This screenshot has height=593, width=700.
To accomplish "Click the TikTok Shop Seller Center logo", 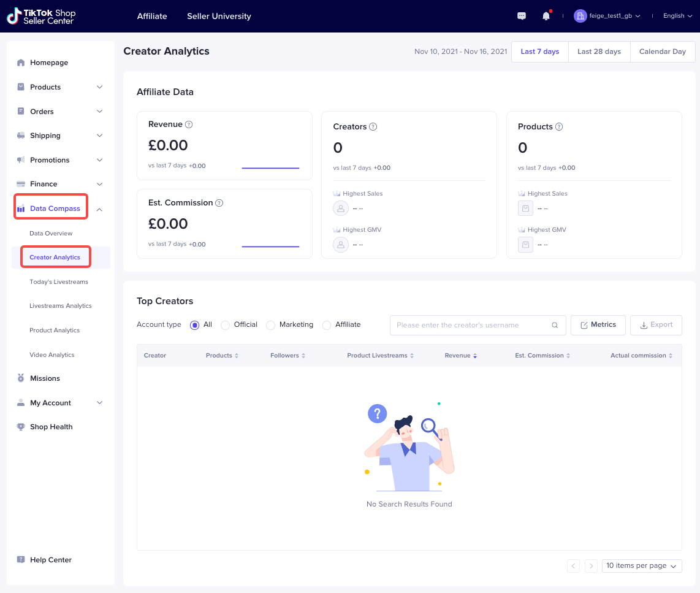I will pos(42,17).
